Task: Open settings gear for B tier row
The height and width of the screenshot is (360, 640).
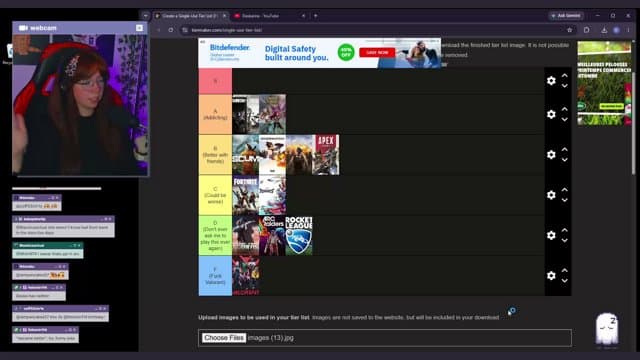Action: coord(551,155)
